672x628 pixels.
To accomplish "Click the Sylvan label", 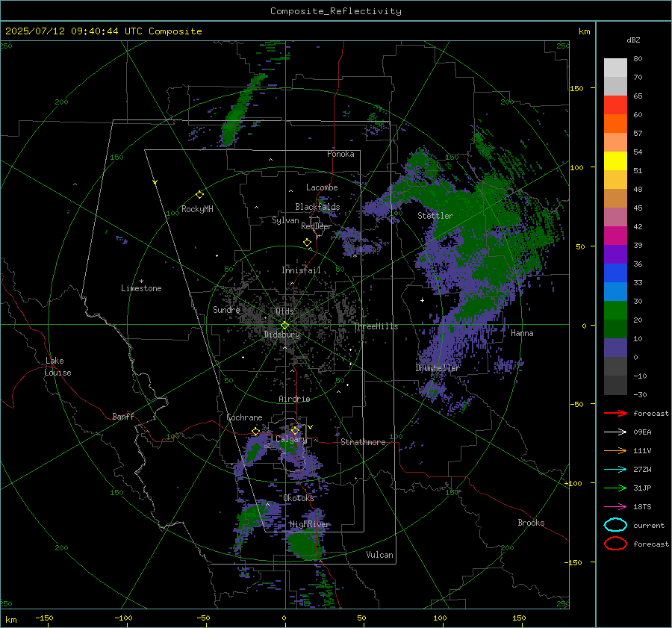I will [285, 220].
